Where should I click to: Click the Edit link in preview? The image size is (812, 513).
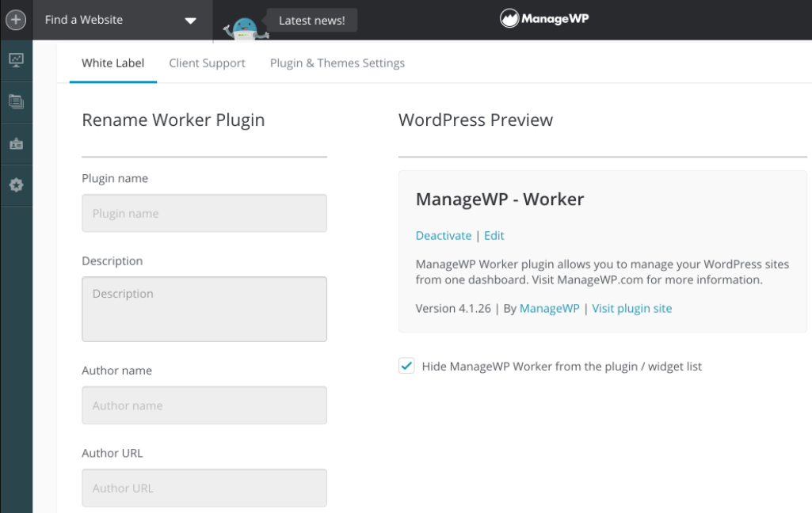pos(494,236)
